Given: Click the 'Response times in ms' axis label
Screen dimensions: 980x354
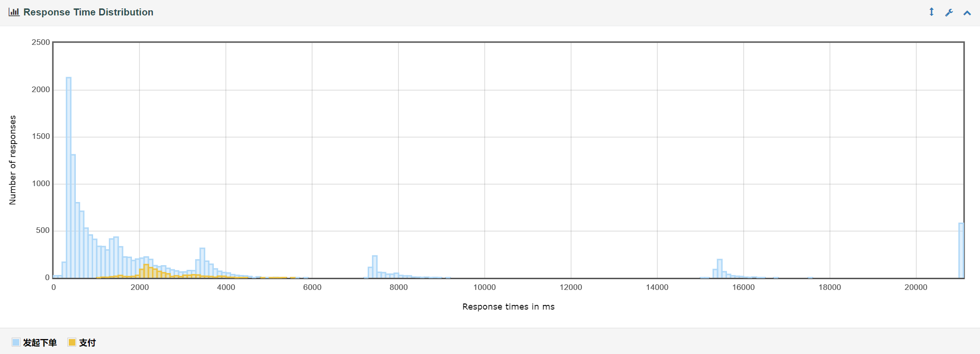Looking at the screenshot, I should (508, 307).
